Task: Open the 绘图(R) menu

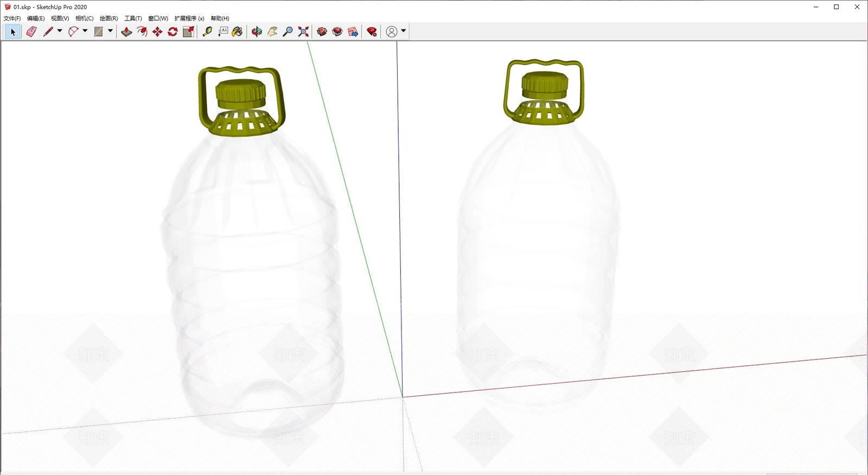Action: coord(108,18)
